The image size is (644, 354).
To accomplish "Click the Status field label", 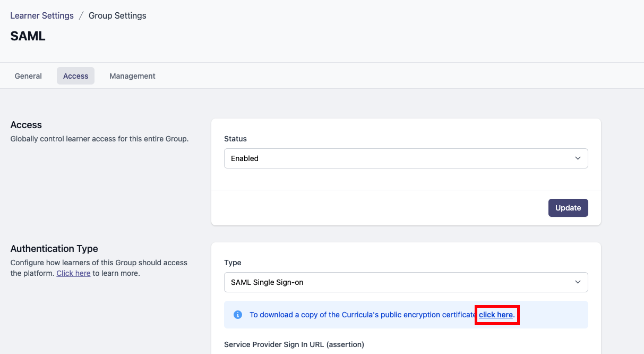I will pyautogui.click(x=235, y=139).
